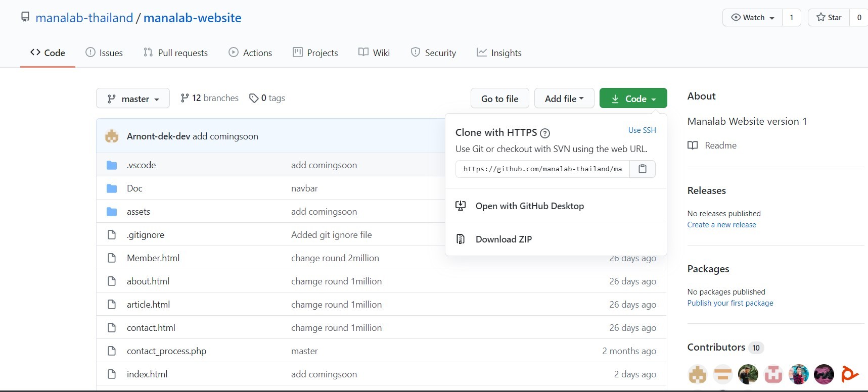
Task: Star the manalab-website repository
Action: [829, 18]
